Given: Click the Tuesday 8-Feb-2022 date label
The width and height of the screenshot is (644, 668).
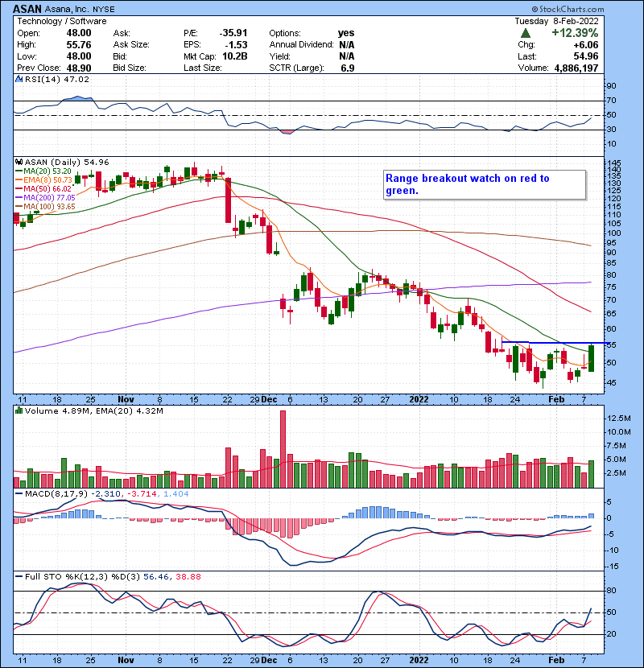Looking at the screenshot, I should pos(556,21).
